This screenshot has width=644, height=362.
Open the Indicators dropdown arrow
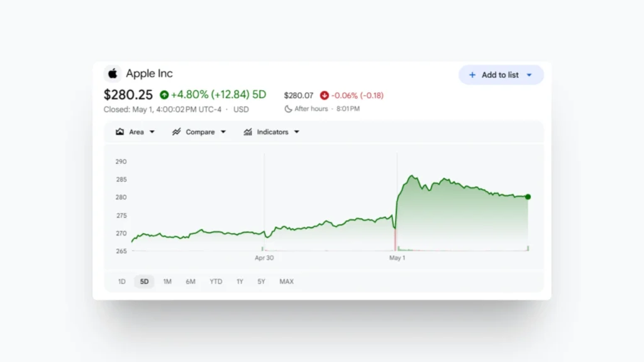click(297, 132)
